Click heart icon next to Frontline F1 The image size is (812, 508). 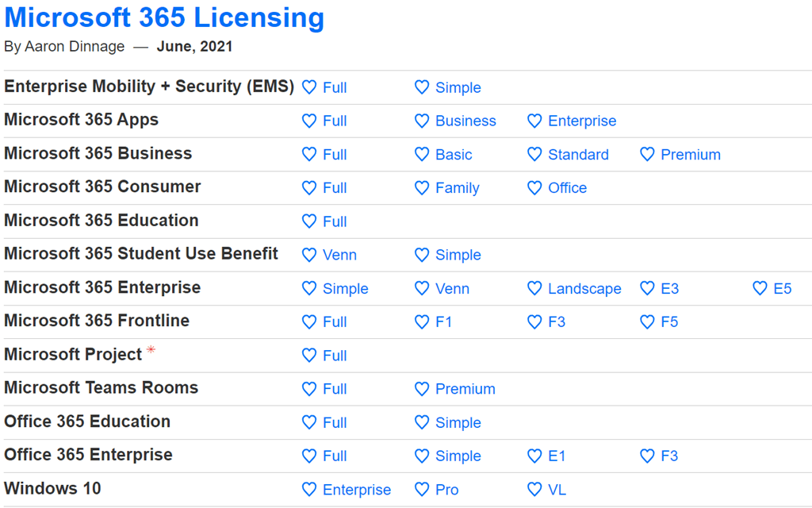click(422, 321)
